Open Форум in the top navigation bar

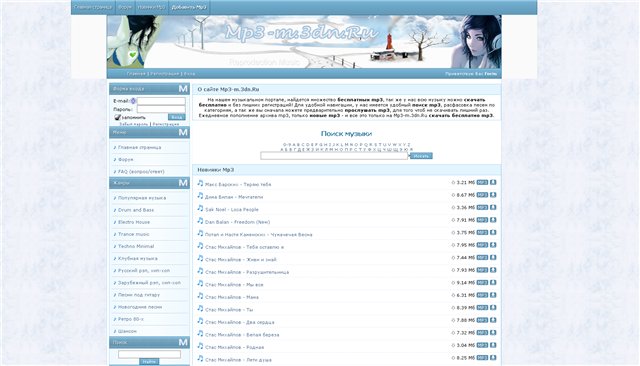coord(125,7)
